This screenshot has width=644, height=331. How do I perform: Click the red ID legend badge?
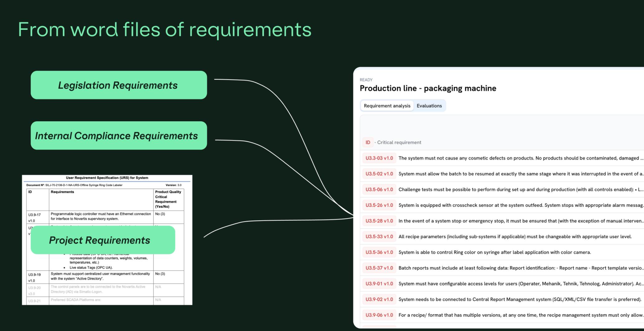(x=368, y=143)
